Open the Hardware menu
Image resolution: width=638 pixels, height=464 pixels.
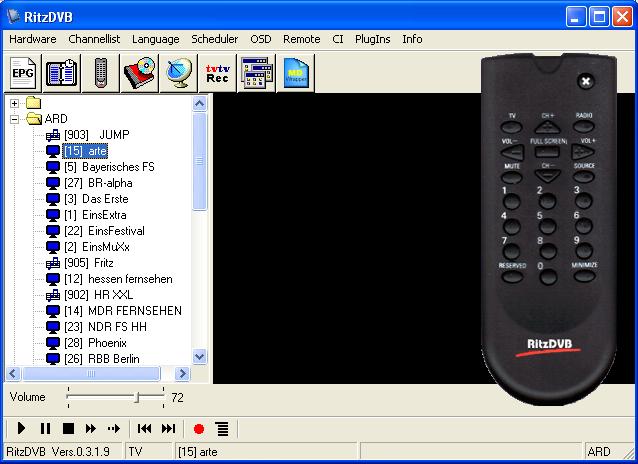tap(33, 39)
